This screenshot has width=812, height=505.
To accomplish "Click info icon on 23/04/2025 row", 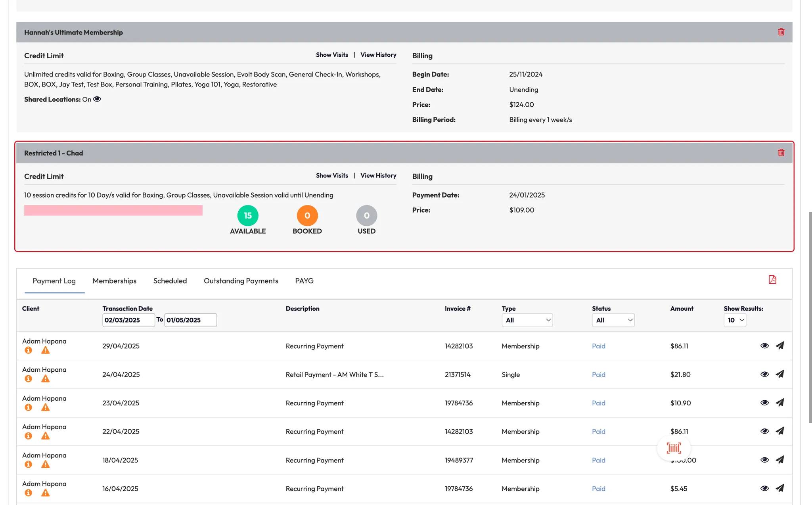I will click(28, 407).
